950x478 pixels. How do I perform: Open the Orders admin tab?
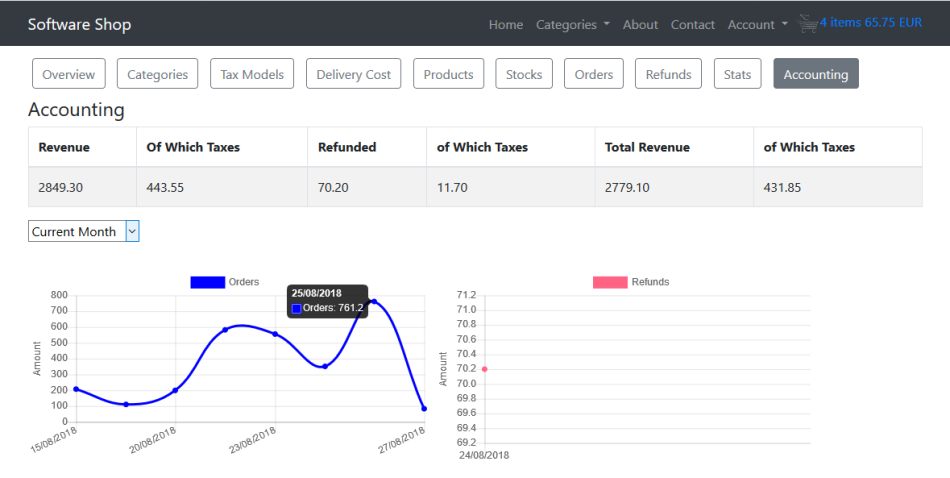coord(594,74)
